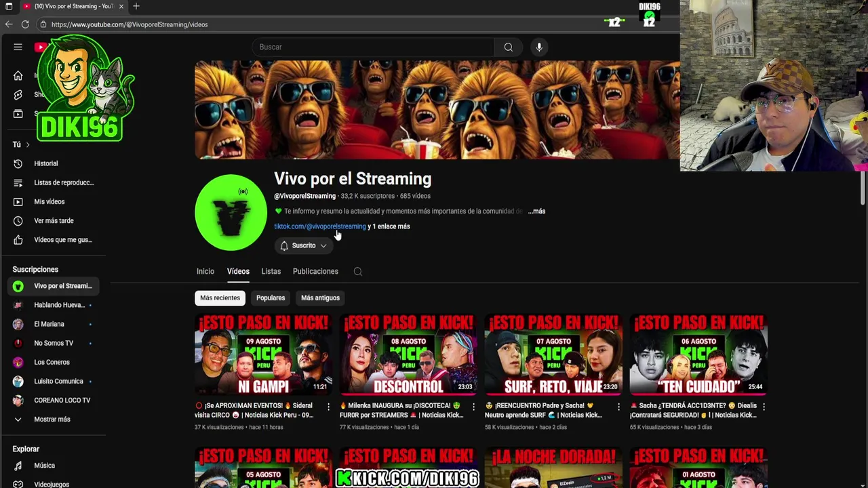Open 'Sacha ¿TENDRÁ ACC1D3NTE?' title
The width and height of the screenshot is (868, 488).
(693, 410)
